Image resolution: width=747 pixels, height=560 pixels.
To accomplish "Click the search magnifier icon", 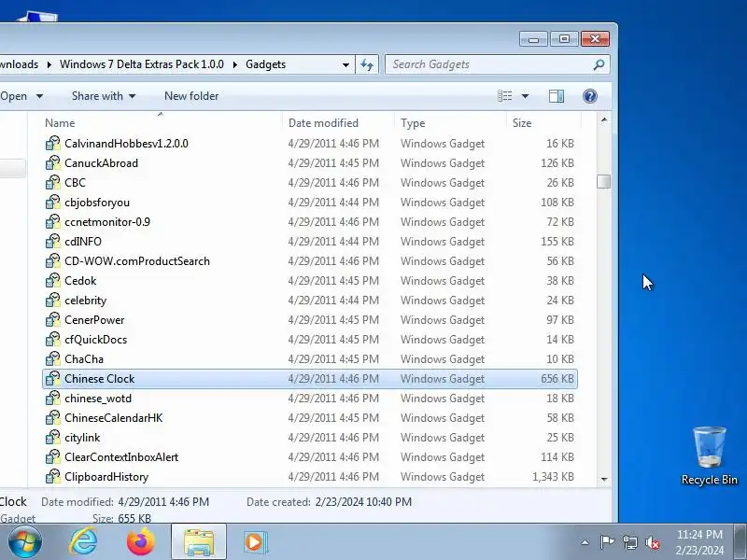I will click(x=599, y=64).
